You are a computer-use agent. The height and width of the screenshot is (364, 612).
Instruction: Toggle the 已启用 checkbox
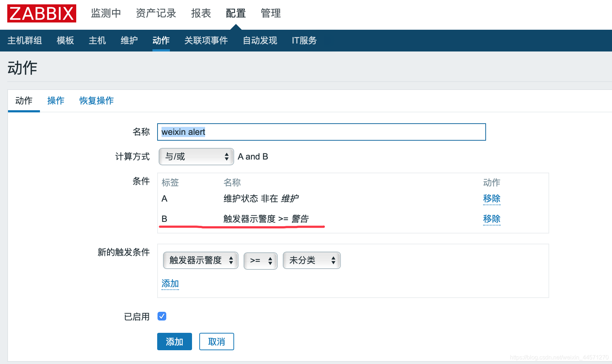pyautogui.click(x=162, y=316)
